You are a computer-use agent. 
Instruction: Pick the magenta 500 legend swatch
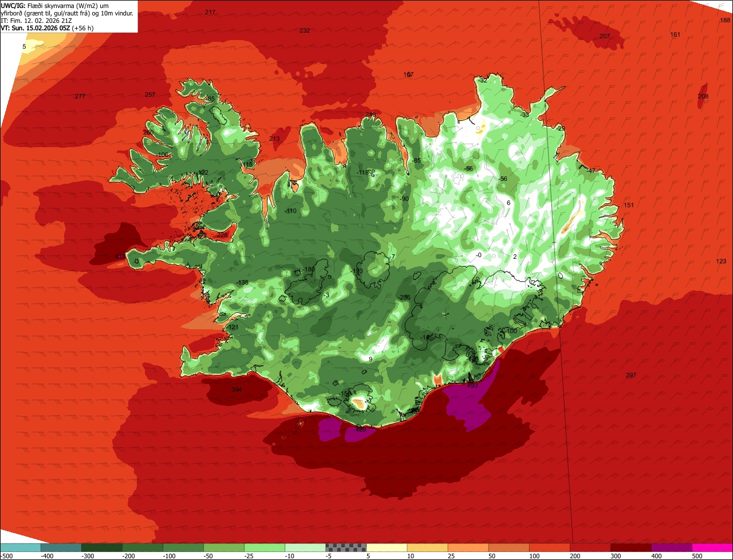pos(712,547)
